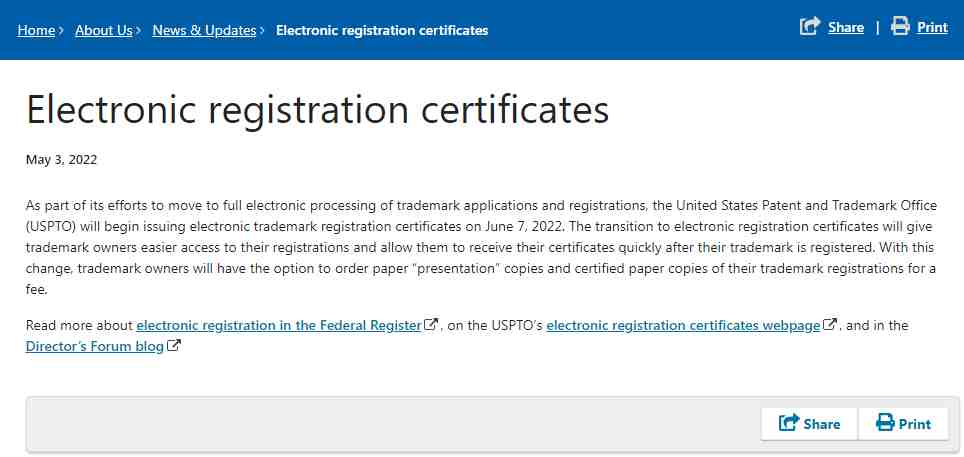
Task: Click the Share link in the header
Action: tap(846, 28)
